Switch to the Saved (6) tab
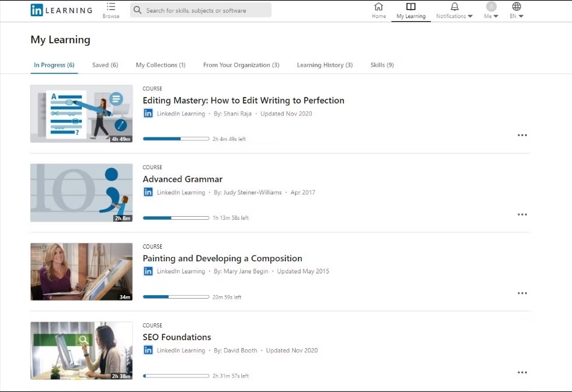The image size is (572, 392). click(x=105, y=65)
